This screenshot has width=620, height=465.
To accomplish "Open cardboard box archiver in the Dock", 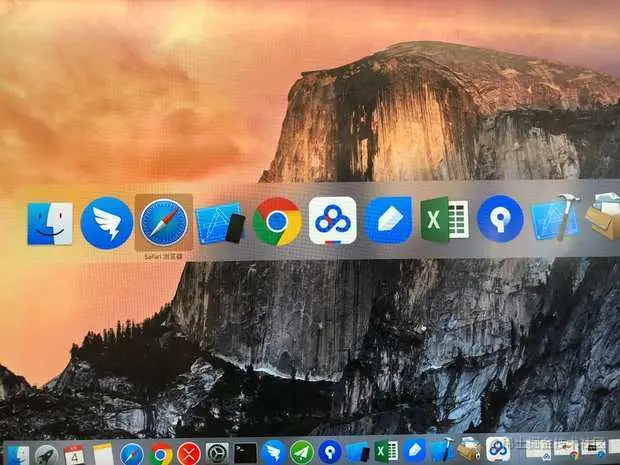I will coord(469,449).
